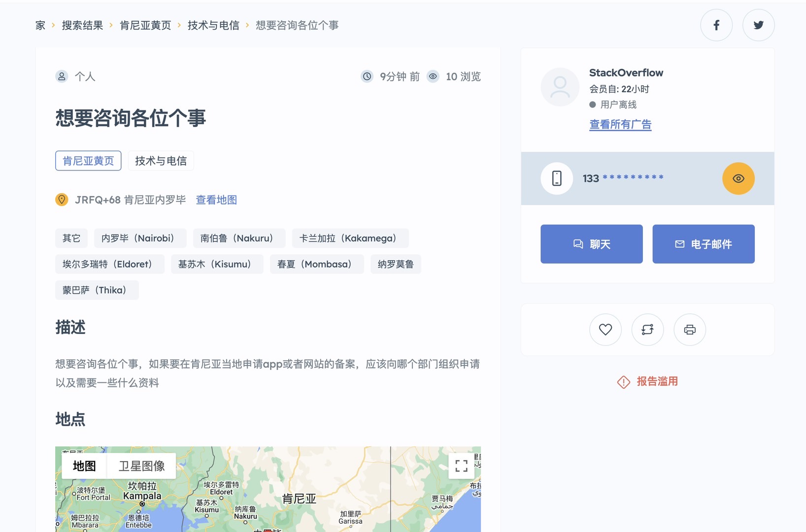The height and width of the screenshot is (532, 806).
Task: Click the masked phone number 133
Action: coord(623,178)
